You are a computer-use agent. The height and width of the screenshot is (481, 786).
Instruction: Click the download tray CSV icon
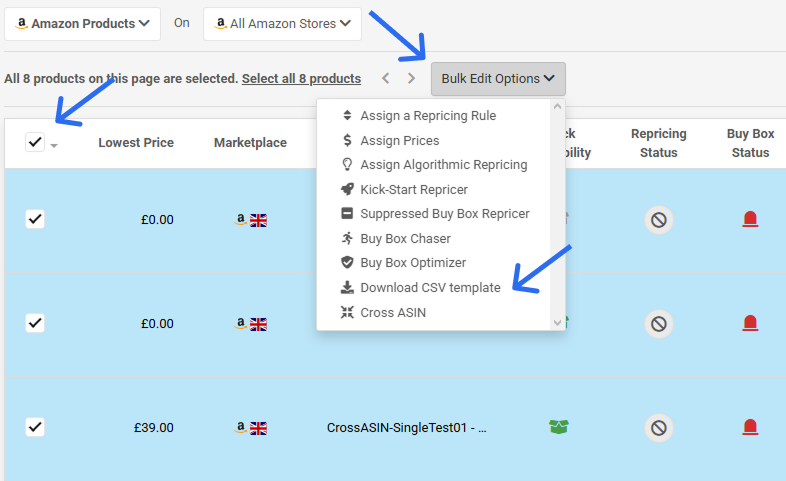click(x=347, y=287)
